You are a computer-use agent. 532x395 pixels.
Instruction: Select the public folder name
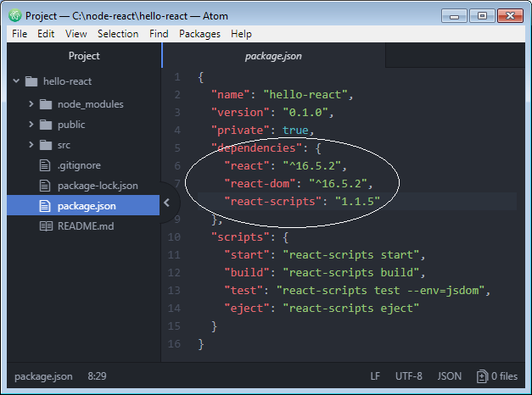pyautogui.click(x=71, y=125)
